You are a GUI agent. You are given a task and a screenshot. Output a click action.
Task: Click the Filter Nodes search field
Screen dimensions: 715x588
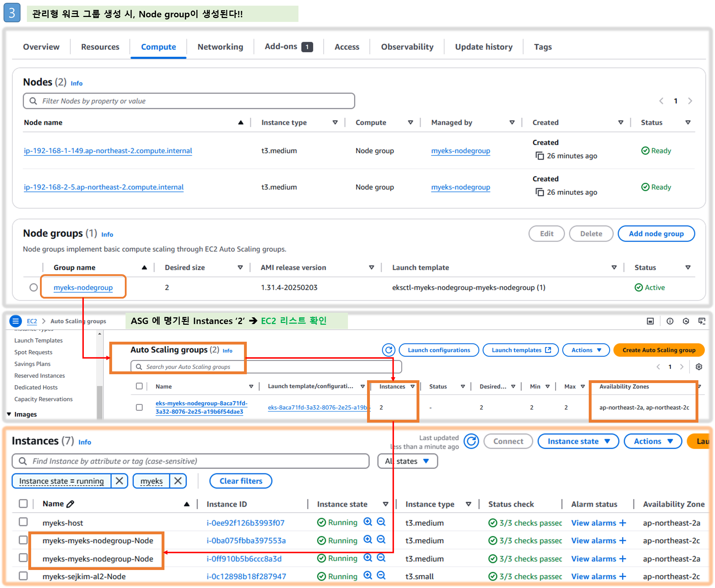click(x=189, y=101)
